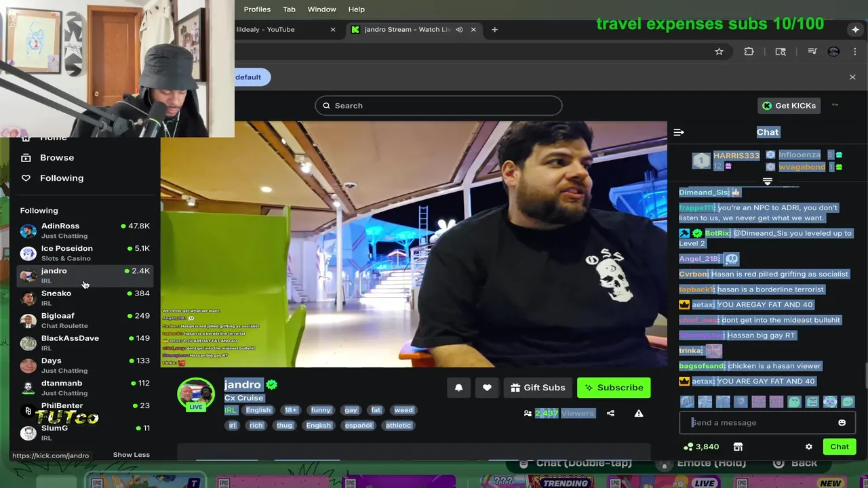
Task: Click the Kick search field
Action: point(438,106)
